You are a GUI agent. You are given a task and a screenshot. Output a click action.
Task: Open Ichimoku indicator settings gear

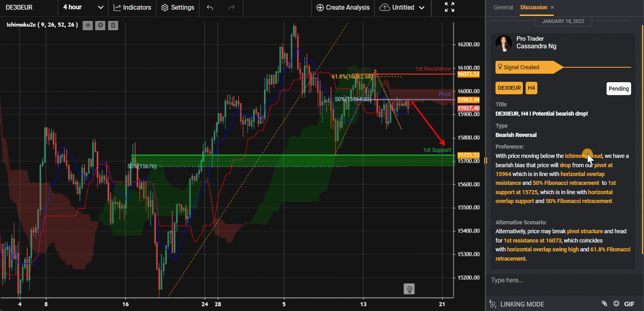(x=100, y=25)
